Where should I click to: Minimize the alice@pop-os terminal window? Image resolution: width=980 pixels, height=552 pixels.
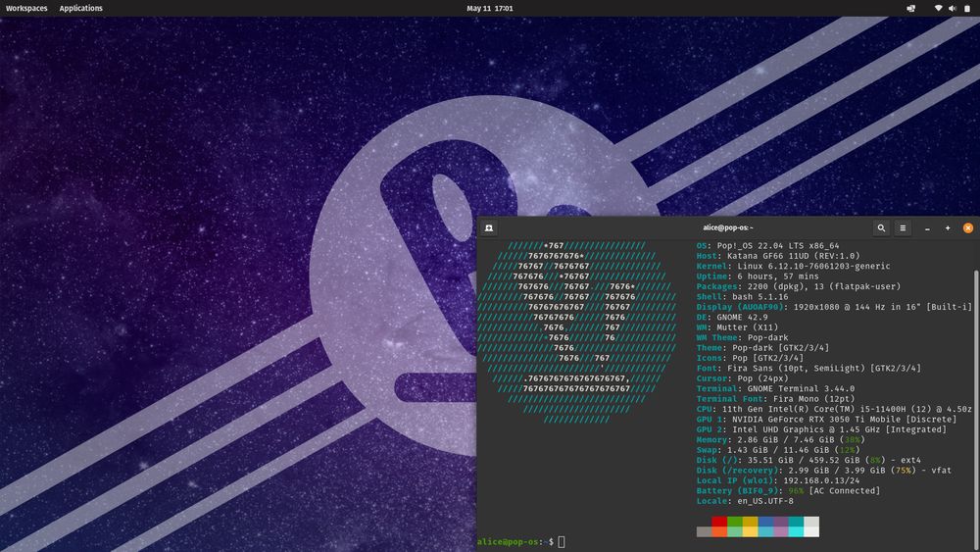point(927,228)
